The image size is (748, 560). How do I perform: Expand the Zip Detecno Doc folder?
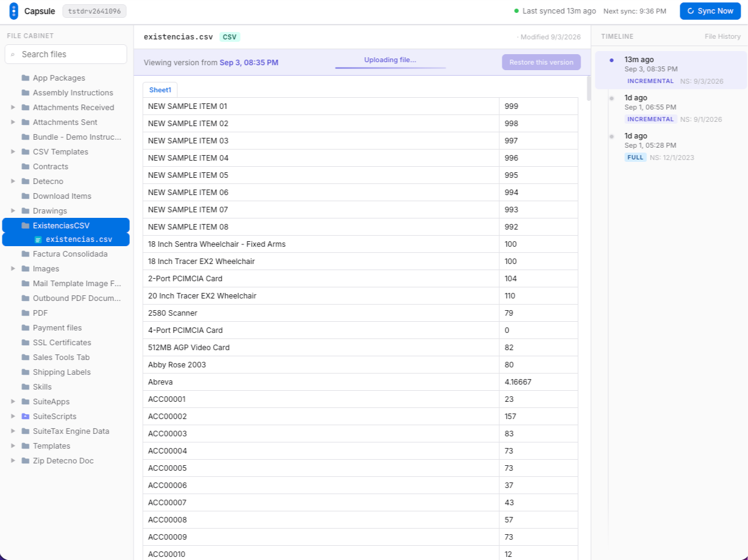tap(13, 461)
